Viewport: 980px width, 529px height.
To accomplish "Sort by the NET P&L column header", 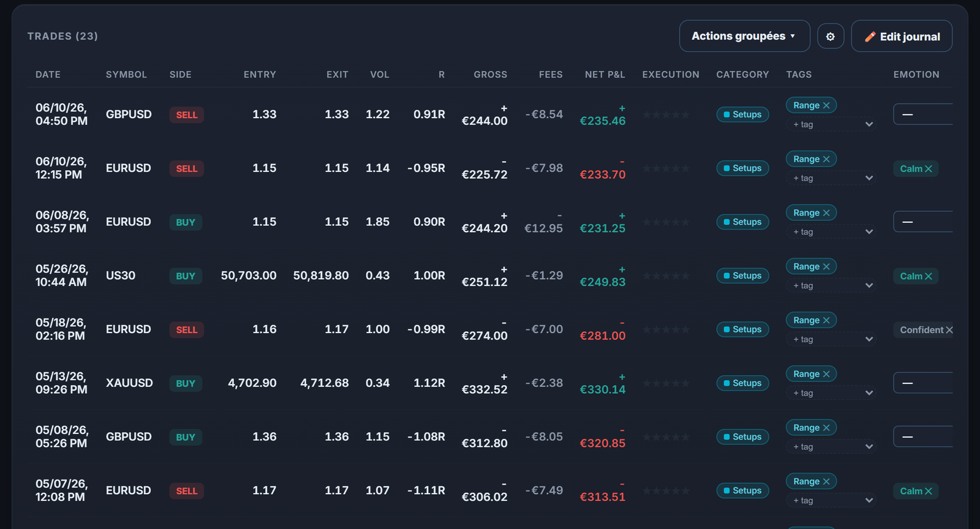I will [x=605, y=75].
